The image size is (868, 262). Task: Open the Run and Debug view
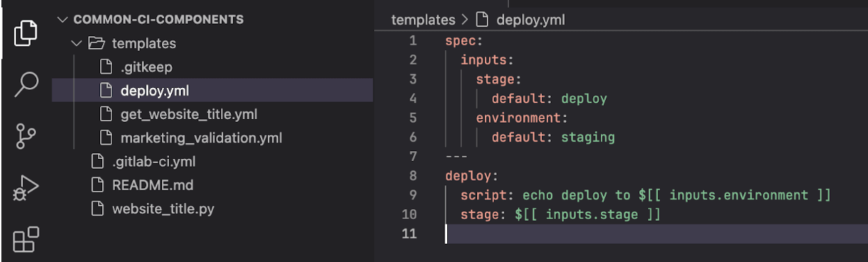26,188
